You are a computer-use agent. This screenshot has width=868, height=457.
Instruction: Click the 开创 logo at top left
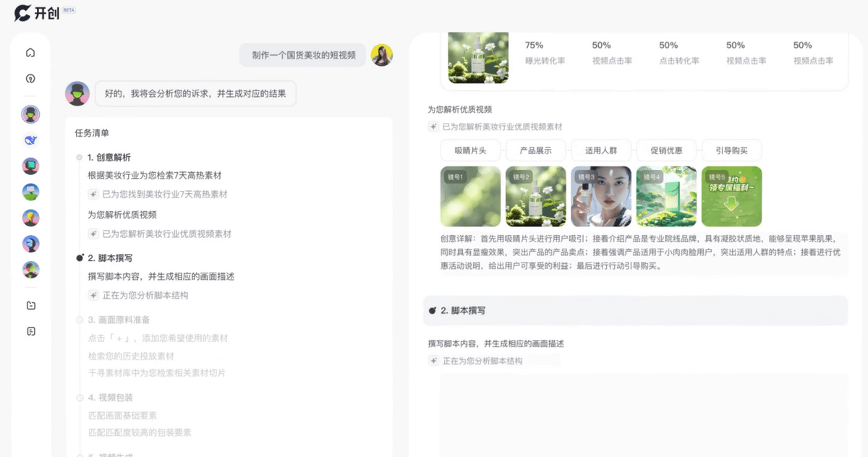38,13
